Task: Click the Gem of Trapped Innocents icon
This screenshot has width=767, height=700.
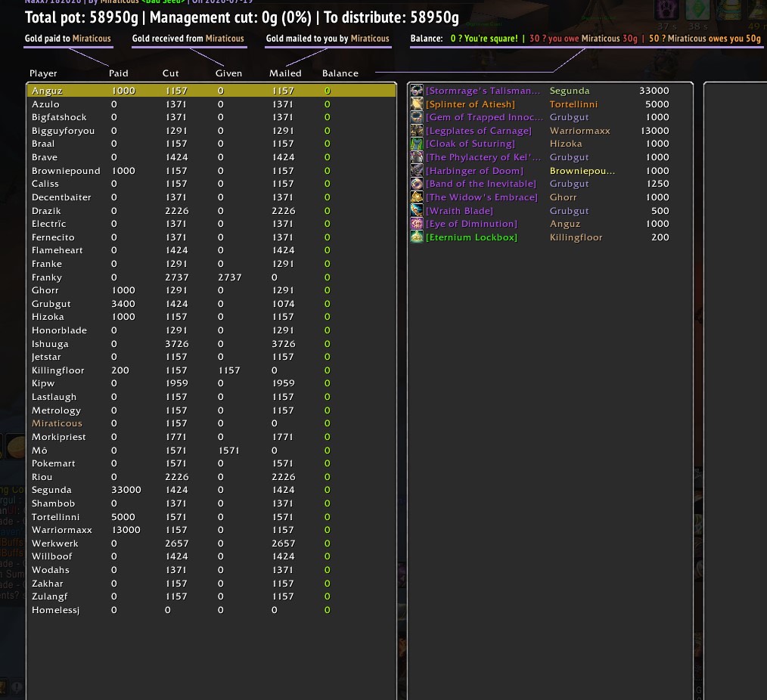Action: [416, 117]
